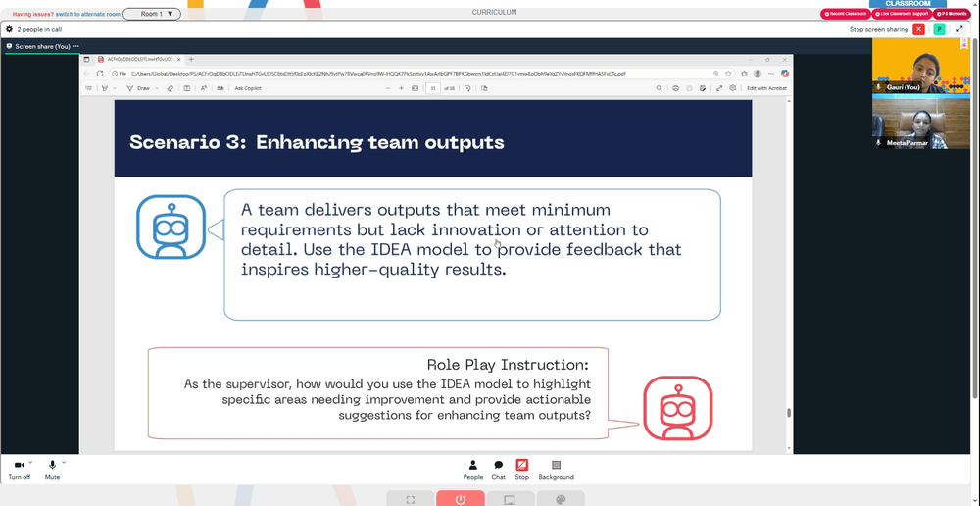Viewport: 980px width, 506px height.
Task: Click the CLASSROOM tab at top right
Action: pos(907,4)
